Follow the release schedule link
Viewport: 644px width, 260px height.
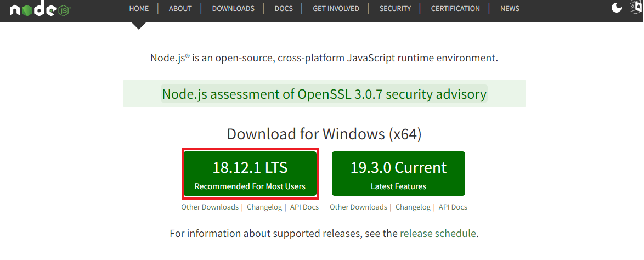(438, 234)
